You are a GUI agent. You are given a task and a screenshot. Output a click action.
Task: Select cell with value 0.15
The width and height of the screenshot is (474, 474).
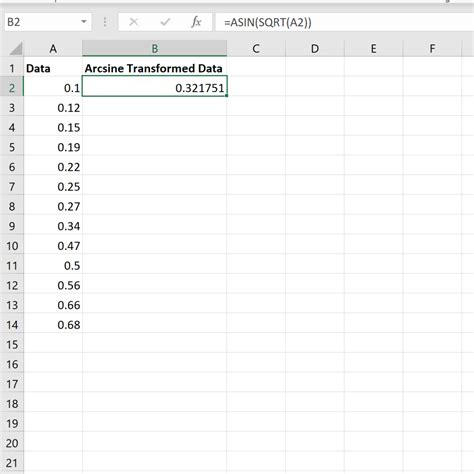(53, 127)
